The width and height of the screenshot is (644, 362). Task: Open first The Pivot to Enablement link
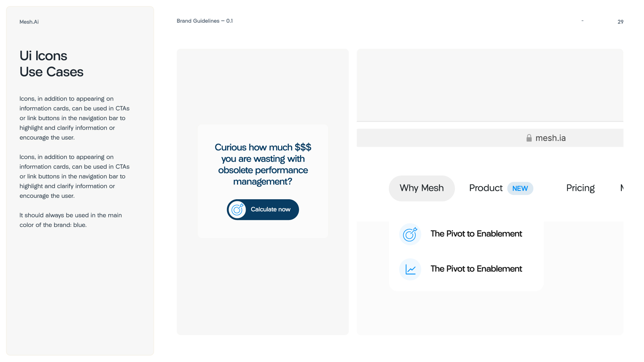[x=476, y=234]
